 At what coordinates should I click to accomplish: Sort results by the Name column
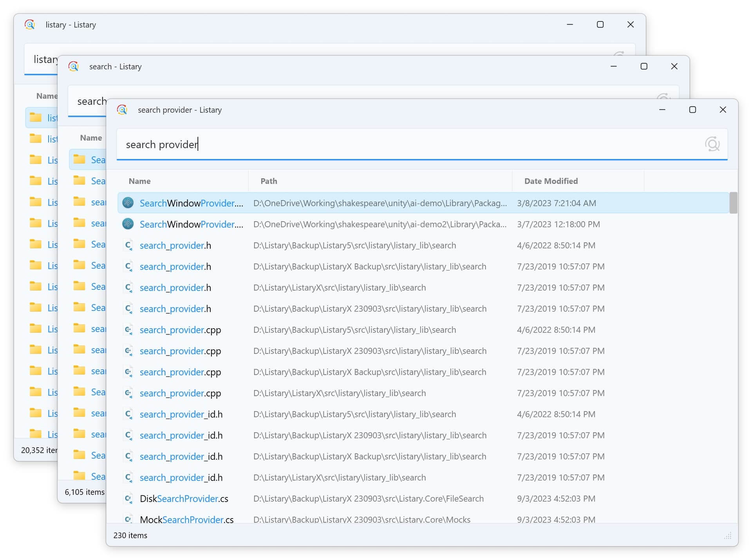(139, 181)
